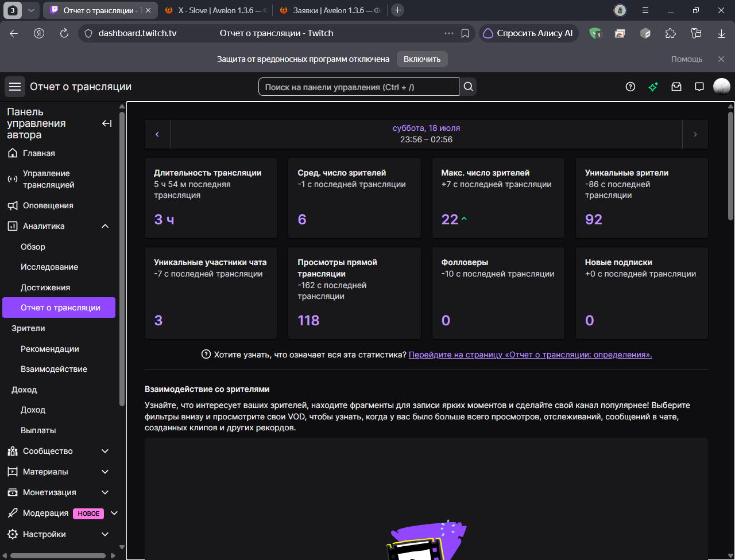
Task: Open the three-dots page actions menu
Action: 449,33
